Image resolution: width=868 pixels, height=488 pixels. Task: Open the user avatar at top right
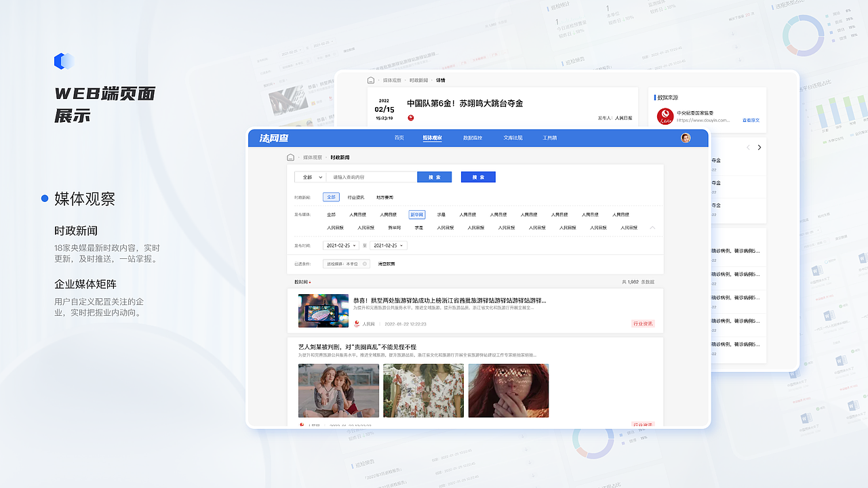click(686, 138)
